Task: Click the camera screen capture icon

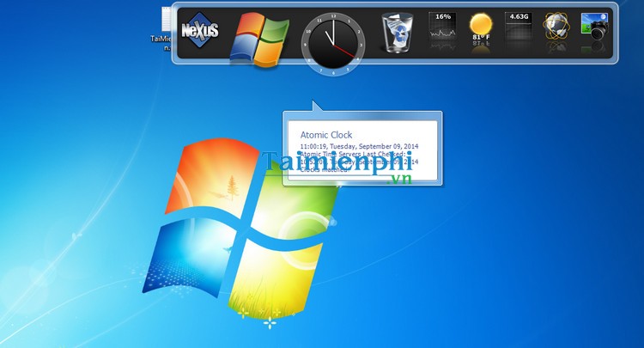Action: click(x=594, y=27)
